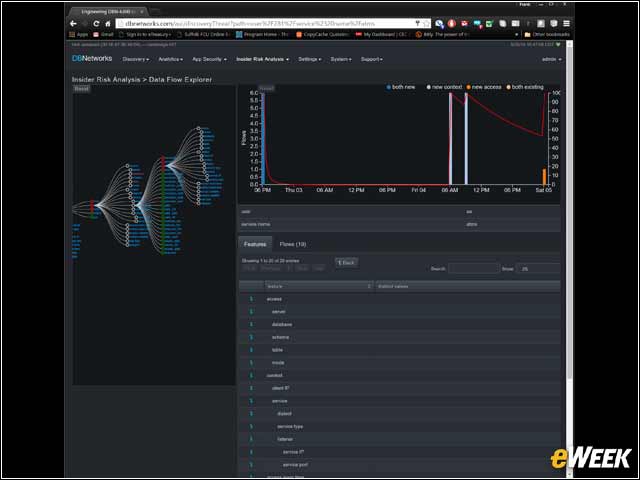640x480 pixels.
Task: Open the Analytics dropdown menu
Action: 170,59
